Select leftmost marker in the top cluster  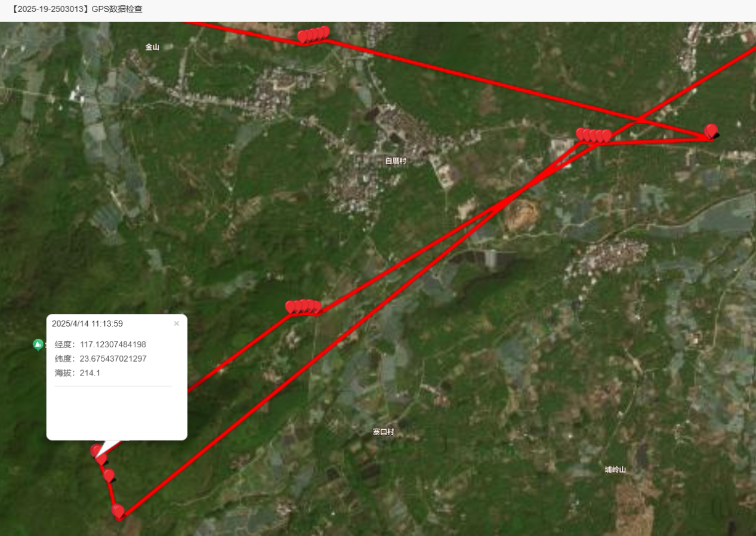(x=303, y=37)
